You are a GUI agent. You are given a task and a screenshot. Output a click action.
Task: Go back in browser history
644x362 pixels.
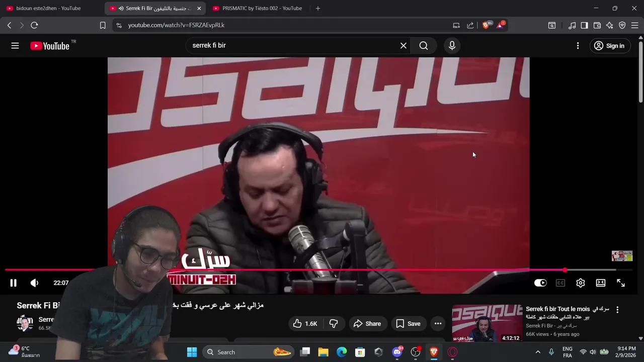9,25
